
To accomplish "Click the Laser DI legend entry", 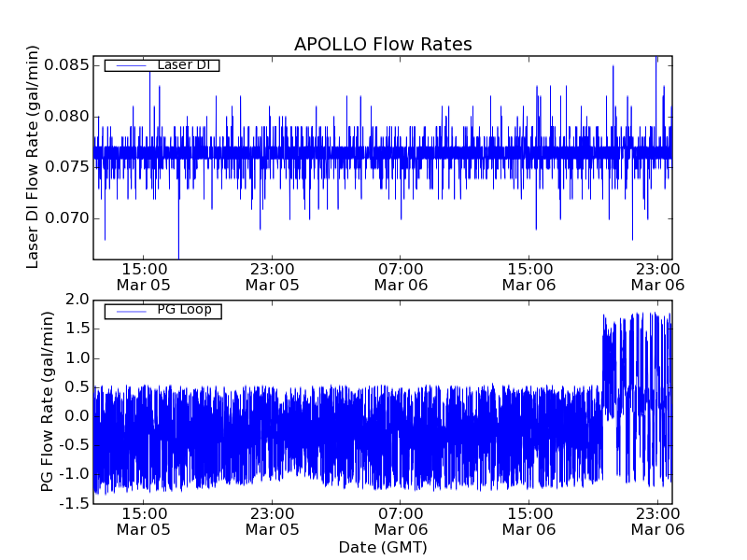I will tap(162, 65).
